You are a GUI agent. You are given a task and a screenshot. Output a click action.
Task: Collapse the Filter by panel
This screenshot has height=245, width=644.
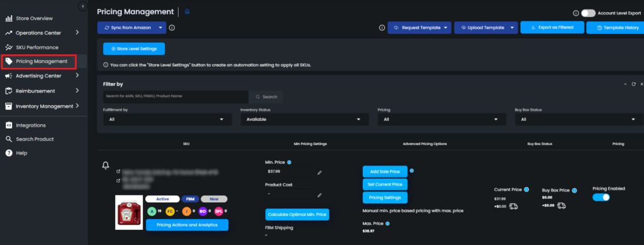point(626,84)
